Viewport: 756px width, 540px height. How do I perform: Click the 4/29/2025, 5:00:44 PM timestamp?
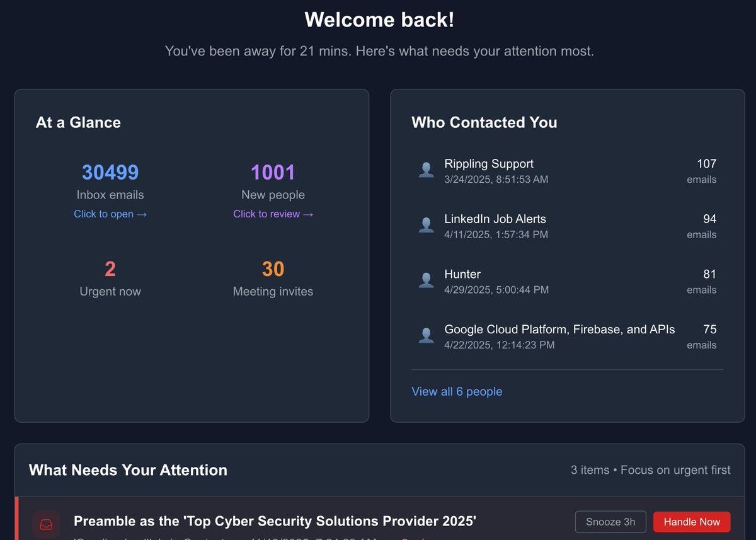[x=496, y=290]
